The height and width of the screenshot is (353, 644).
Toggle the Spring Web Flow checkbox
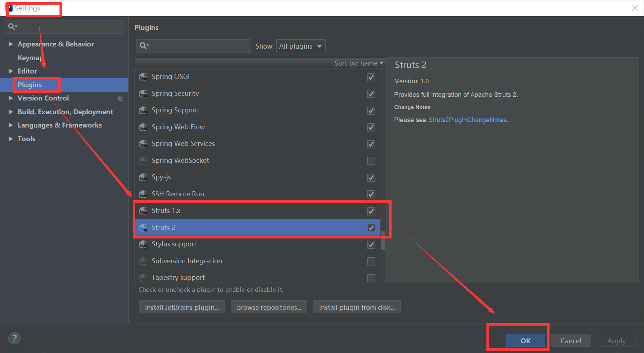click(x=371, y=128)
